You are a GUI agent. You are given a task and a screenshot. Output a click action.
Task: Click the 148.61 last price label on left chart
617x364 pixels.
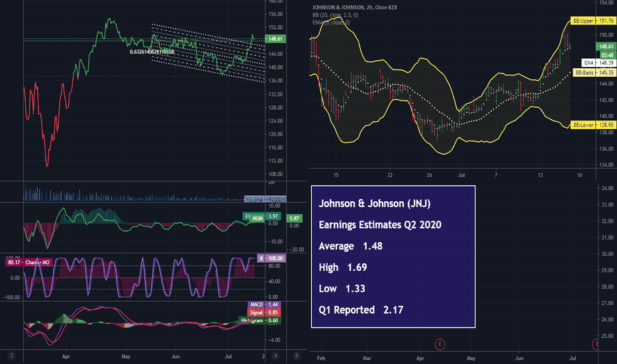pos(275,39)
